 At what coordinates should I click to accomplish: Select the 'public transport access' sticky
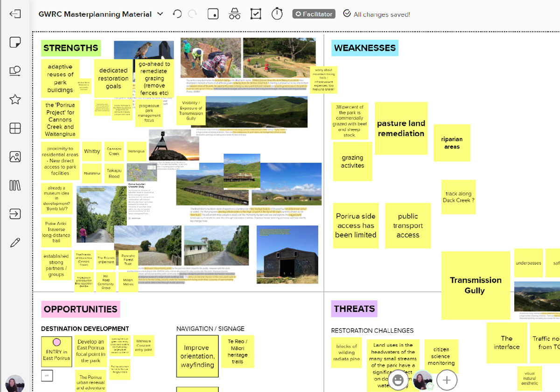pos(408,226)
